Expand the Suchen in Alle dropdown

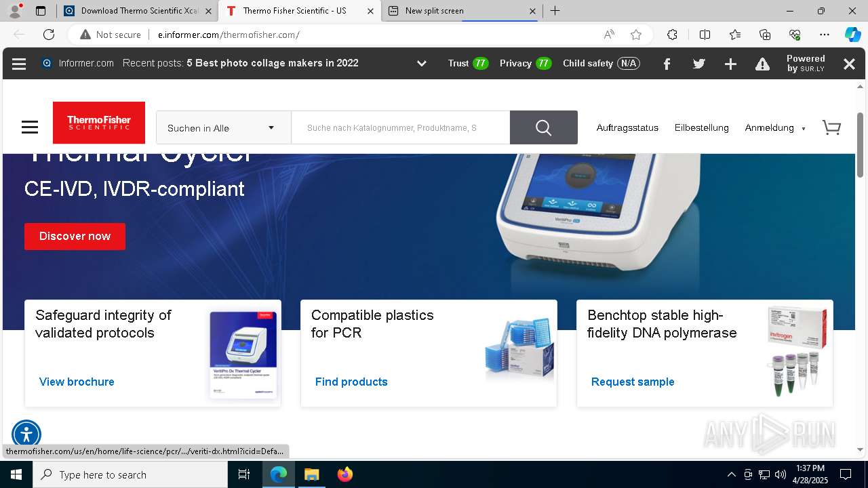click(223, 127)
